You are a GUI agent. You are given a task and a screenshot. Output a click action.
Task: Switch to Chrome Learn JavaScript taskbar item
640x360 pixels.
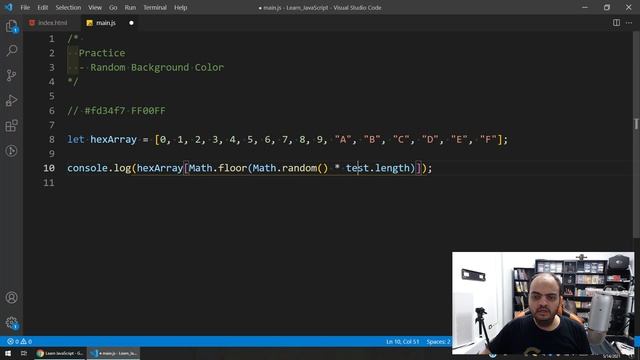click(x=60, y=353)
